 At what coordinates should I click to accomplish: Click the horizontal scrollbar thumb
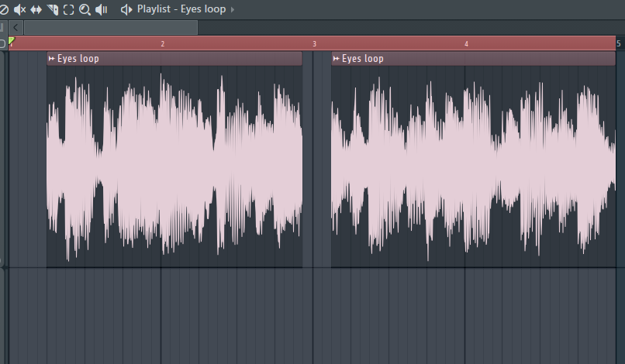[110, 27]
